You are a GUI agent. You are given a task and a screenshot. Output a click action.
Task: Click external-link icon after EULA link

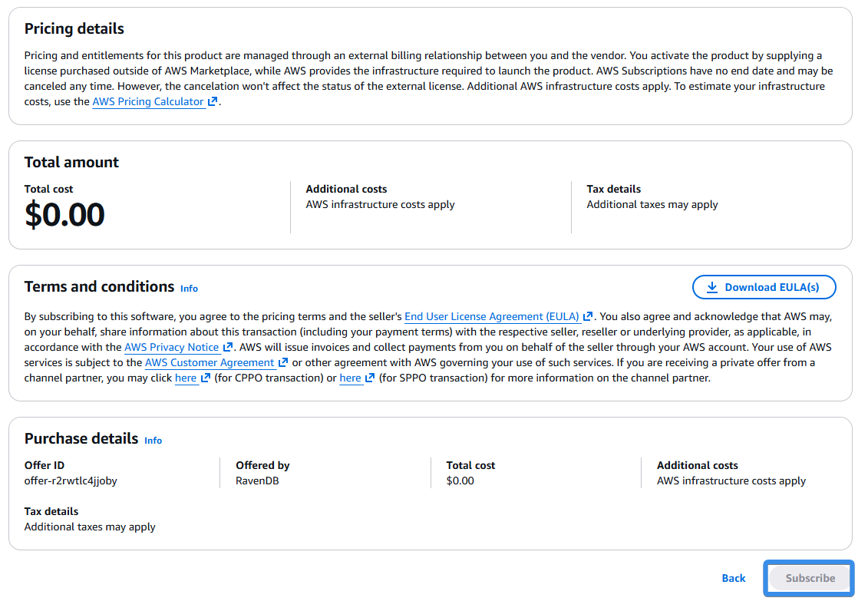tap(588, 316)
